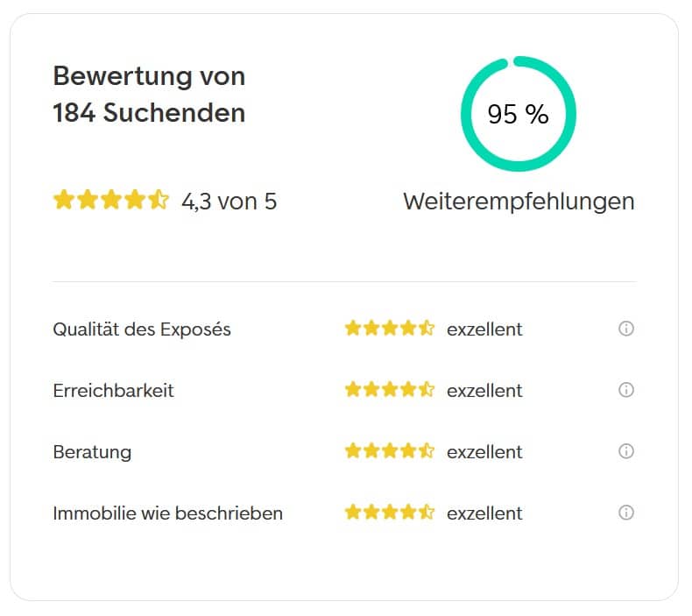Click 'exzellent' in the Beratung row
The height and width of the screenshot is (616, 692).
(484, 452)
